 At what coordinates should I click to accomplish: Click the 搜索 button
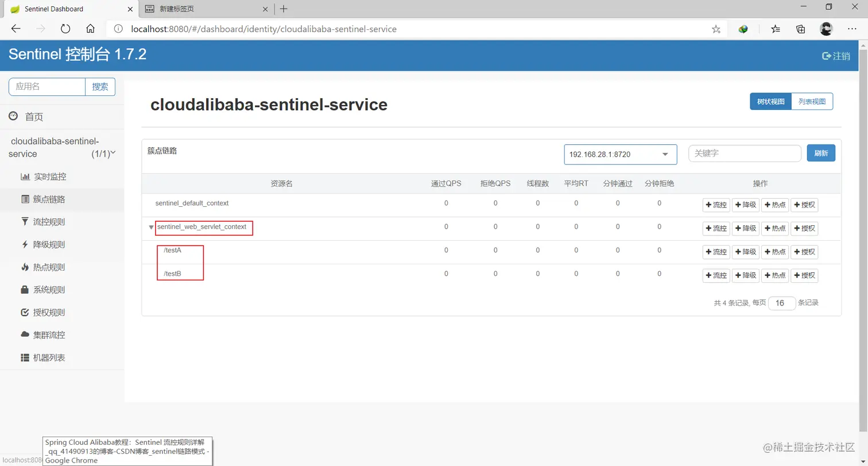tap(100, 87)
